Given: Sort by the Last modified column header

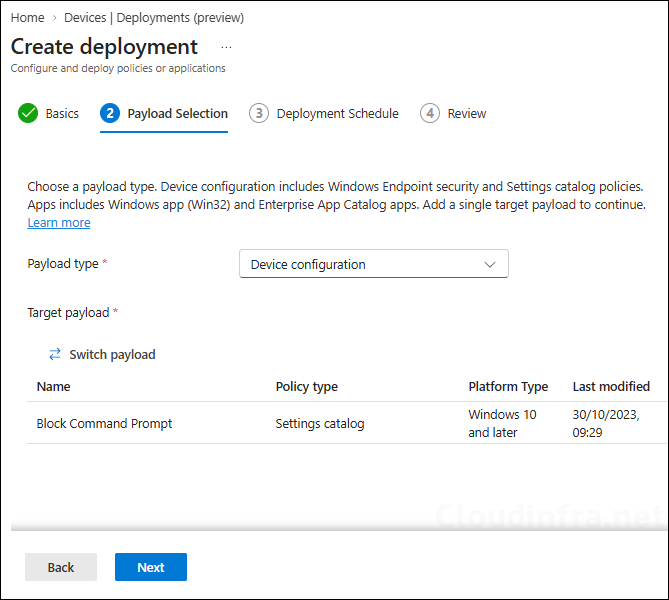Looking at the screenshot, I should point(611,387).
